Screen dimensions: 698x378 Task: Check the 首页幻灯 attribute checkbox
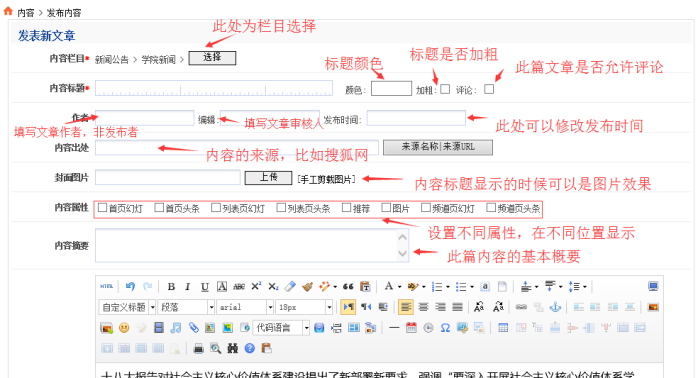point(102,208)
